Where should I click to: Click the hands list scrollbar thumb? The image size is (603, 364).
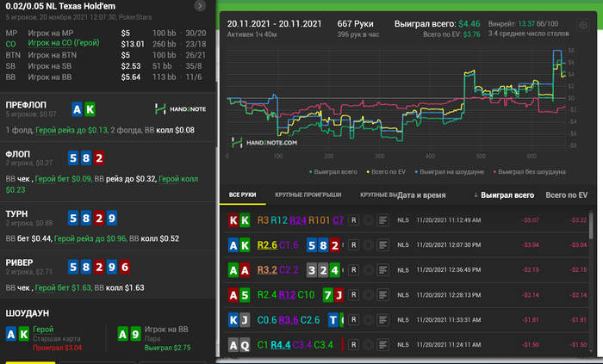591,225
